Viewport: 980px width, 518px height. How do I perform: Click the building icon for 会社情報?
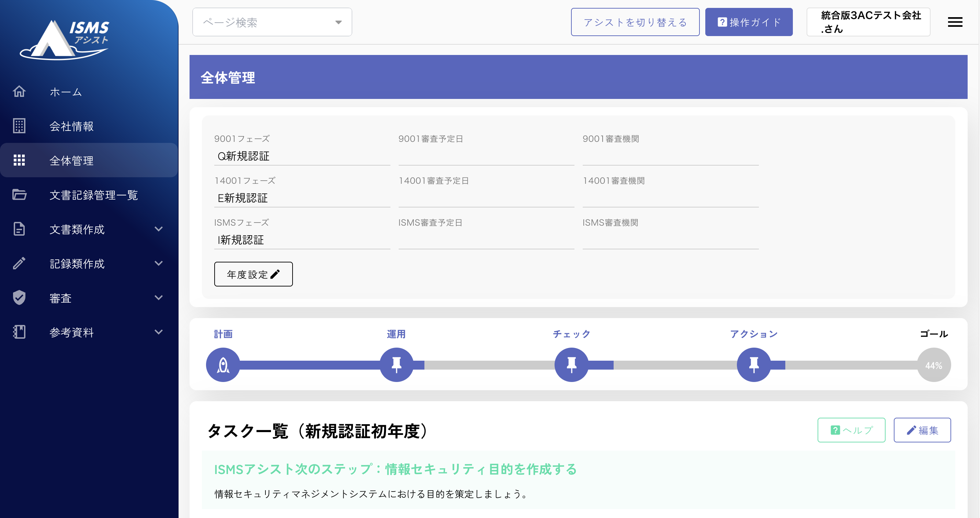pyautogui.click(x=19, y=126)
